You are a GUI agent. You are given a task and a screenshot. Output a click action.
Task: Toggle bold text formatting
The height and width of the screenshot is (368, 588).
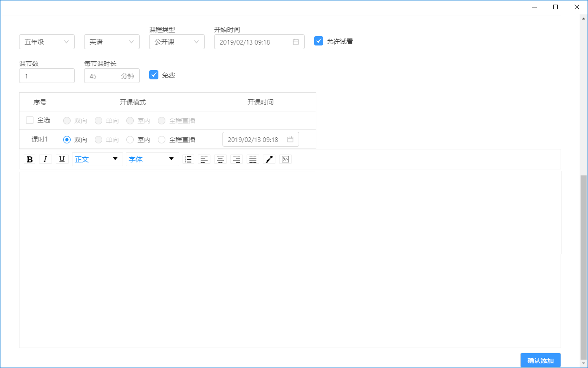click(x=29, y=159)
